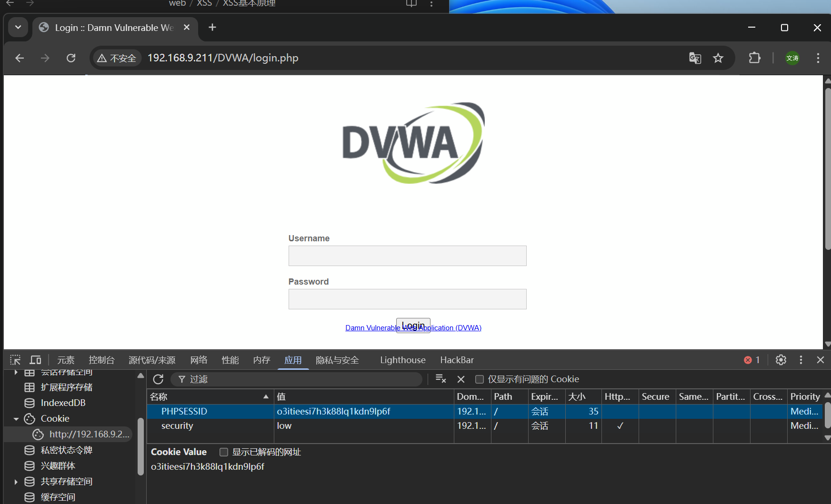This screenshot has width=831, height=504.
Task: Open the Google Translate page icon
Action: point(695,58)
